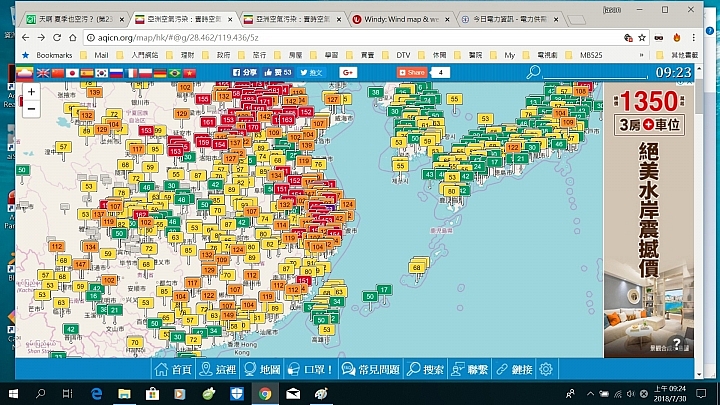The image size is (720, 405).
Task: Open Task View on the taskbar
Action: pyautogui.click(x=68, y=394)
